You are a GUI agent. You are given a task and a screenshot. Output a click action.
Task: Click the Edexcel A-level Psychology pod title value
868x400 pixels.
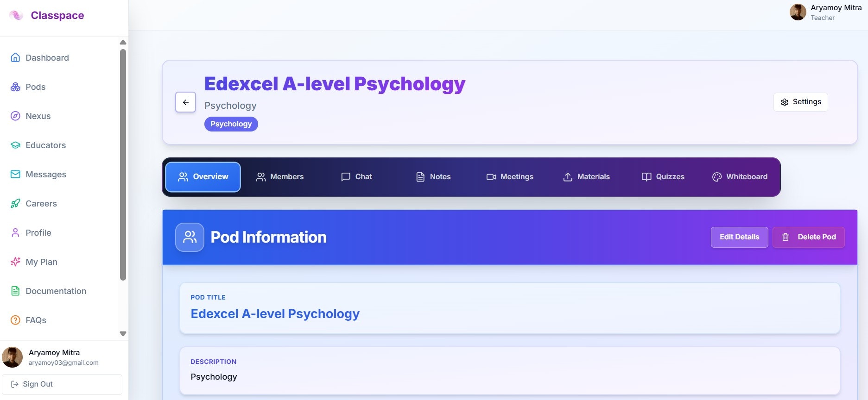click(275, 314)
